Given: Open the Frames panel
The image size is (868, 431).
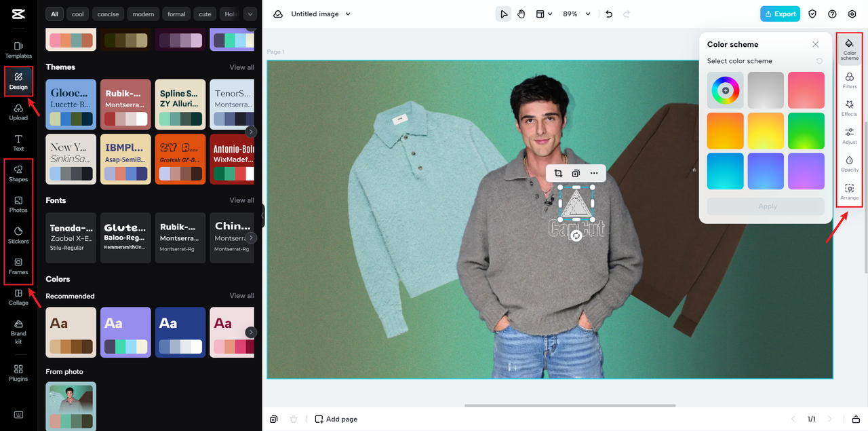Looking at the screenshot, I should tap(18, 266).
